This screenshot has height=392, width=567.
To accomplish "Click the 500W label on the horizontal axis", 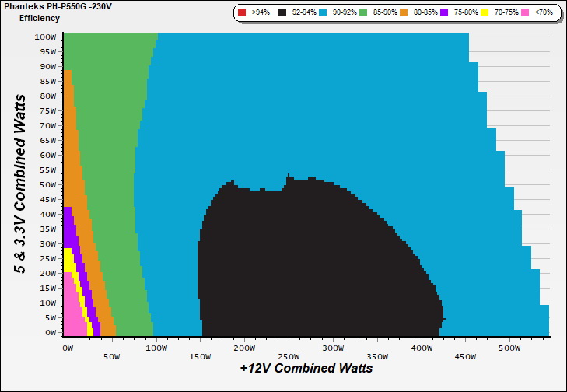I will pos(509,347).
